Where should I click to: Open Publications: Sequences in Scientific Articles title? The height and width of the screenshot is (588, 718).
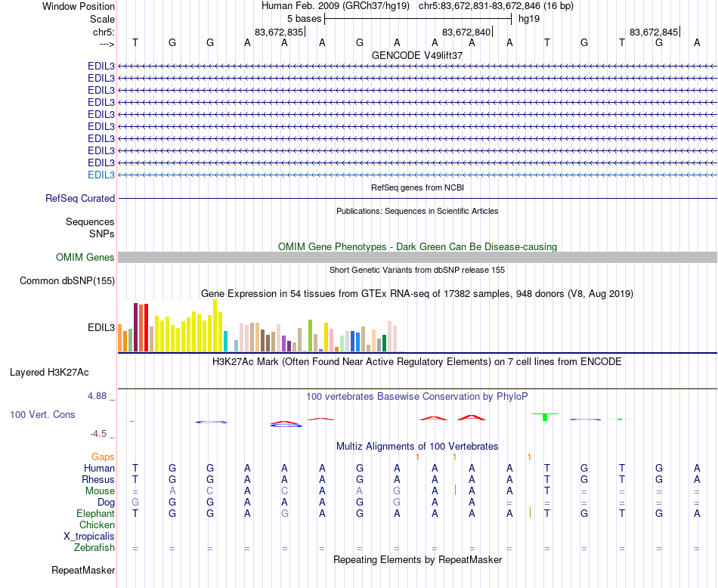(417, 211)
